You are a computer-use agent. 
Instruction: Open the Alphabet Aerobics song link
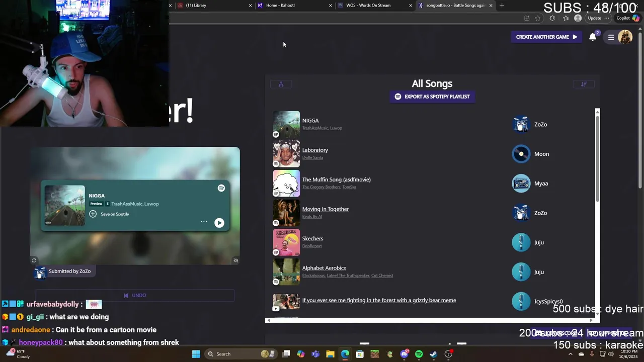[324, 268]
